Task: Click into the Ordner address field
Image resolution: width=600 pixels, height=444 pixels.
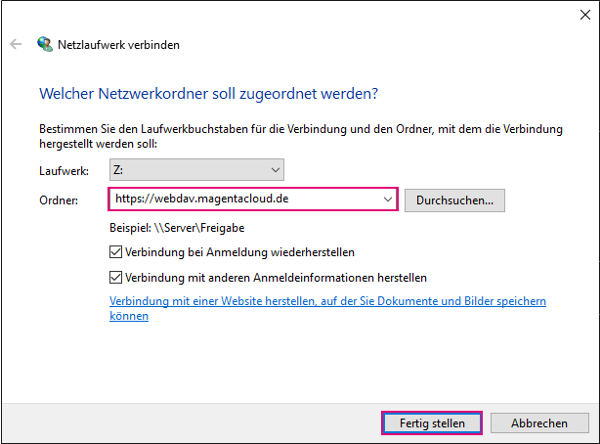Action: click(247, 199)
